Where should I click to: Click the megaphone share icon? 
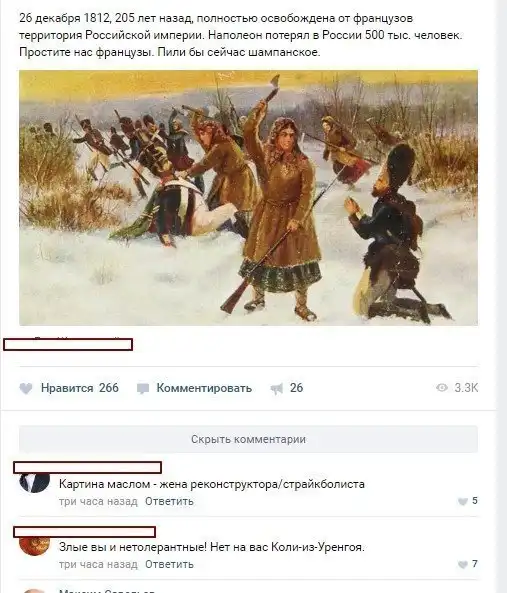277,389
